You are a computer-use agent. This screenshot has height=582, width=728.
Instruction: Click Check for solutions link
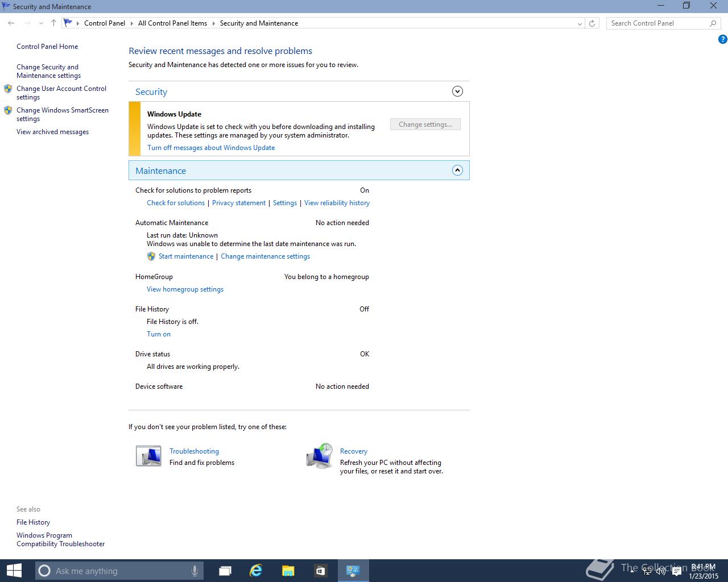tap(176, 203)
